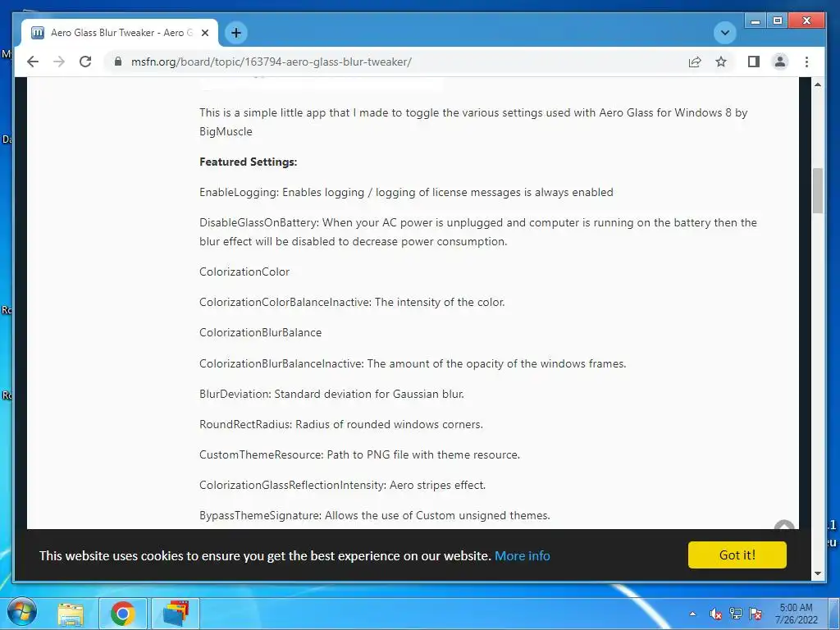Open a new browser tab
840x630 pixels.
(x=235, y=33)
